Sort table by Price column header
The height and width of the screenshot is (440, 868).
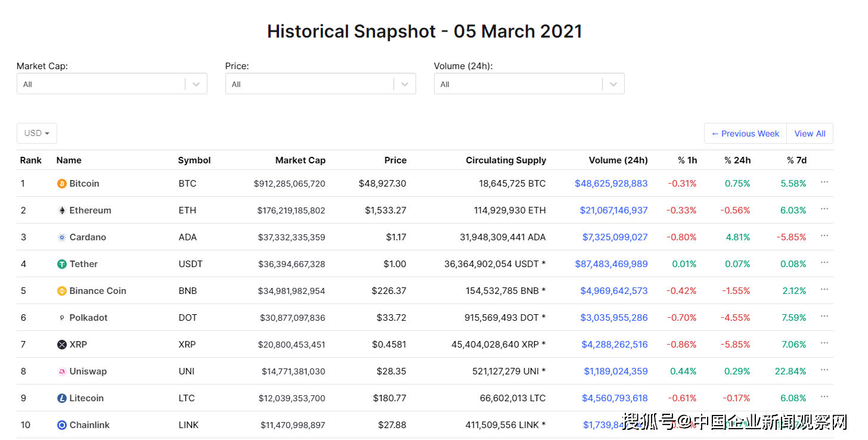(395, 160)
